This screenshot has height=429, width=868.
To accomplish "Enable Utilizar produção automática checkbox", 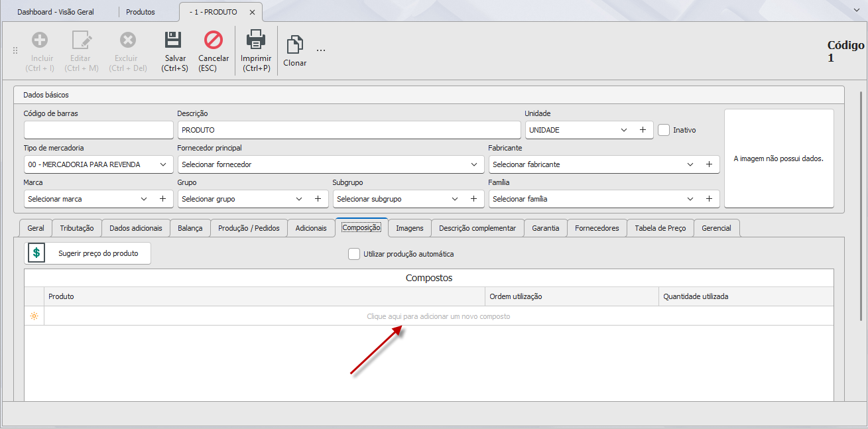I will 354,254.
